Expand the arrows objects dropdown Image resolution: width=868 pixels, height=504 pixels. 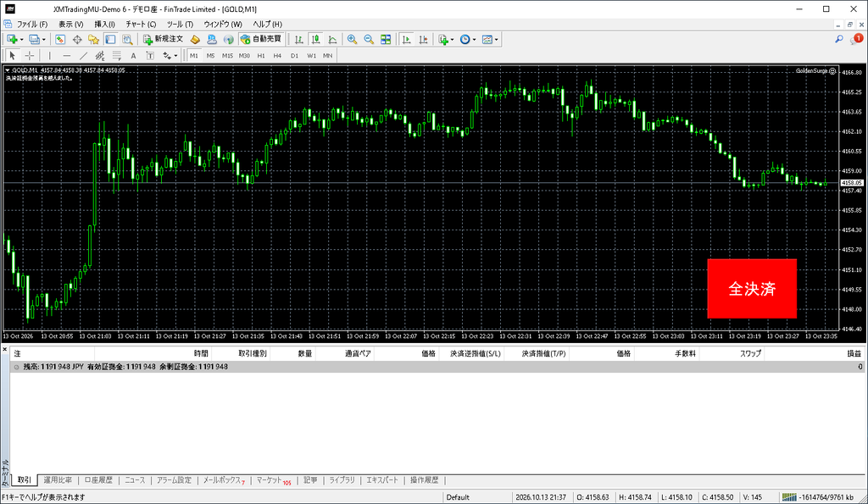click(175, 56)
